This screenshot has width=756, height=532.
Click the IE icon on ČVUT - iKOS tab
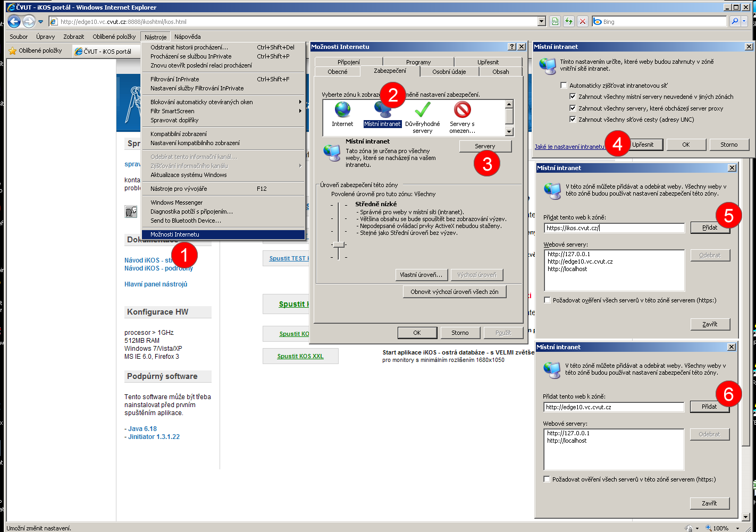click(x=79, y=52)
